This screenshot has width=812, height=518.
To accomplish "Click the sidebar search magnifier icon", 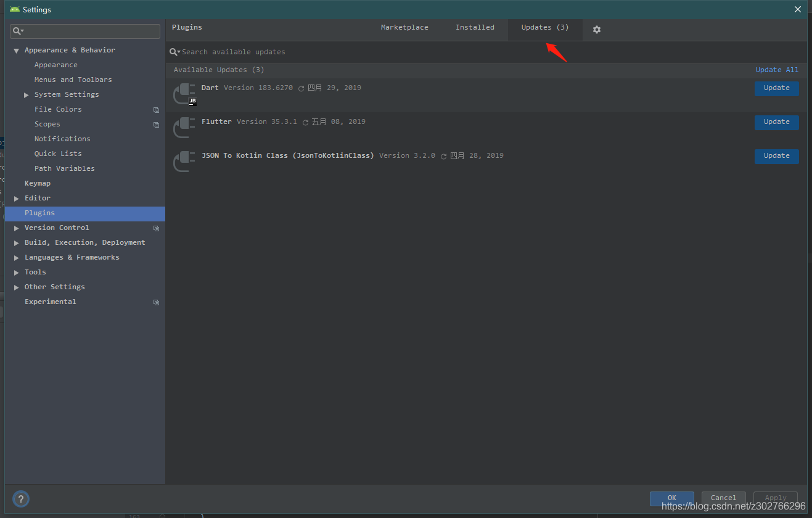I will [18, 31].
